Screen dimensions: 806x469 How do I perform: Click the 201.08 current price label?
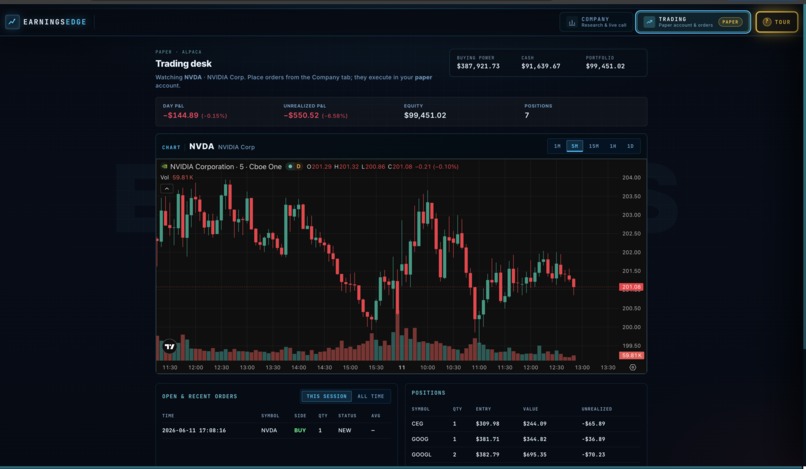[631, 287]
